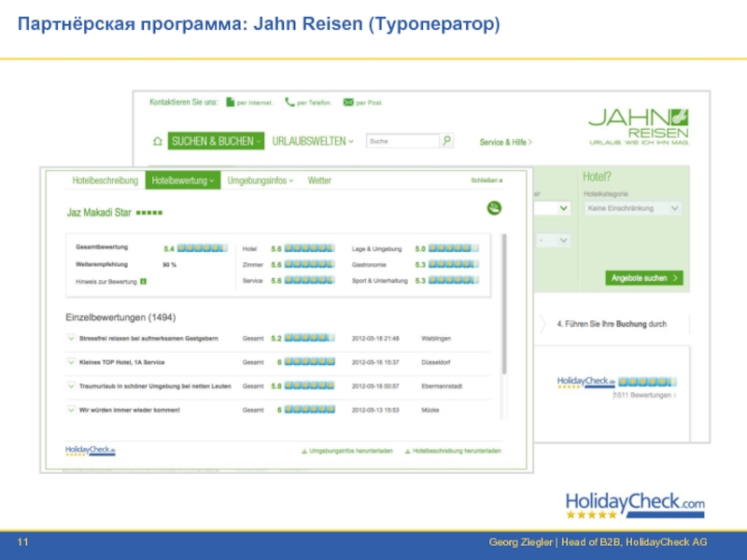The image size is (747, 560).
Task: Open the partially hidden dropdown left of Hotelkategorie
Action: pos(553,208)
